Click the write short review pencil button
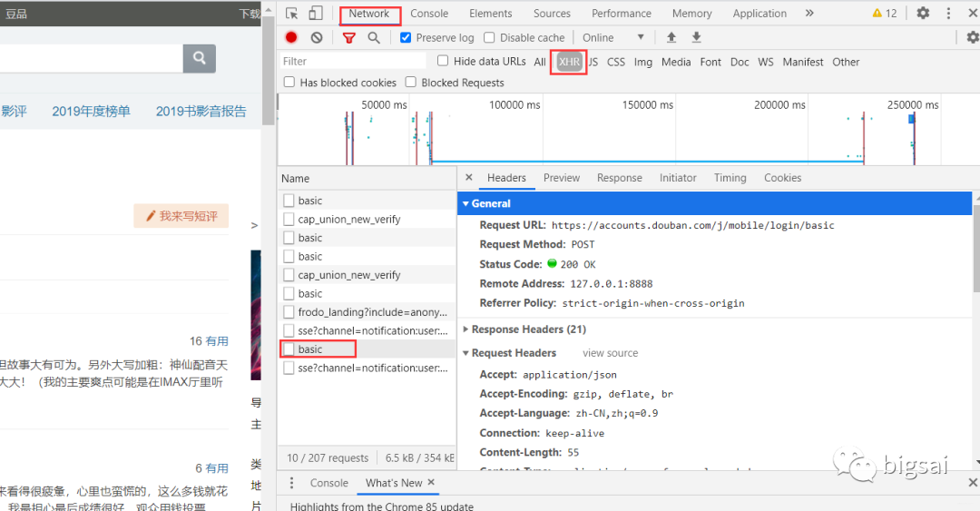The width and height of the screenshot is (980, 511). click(x=181, y=216)
